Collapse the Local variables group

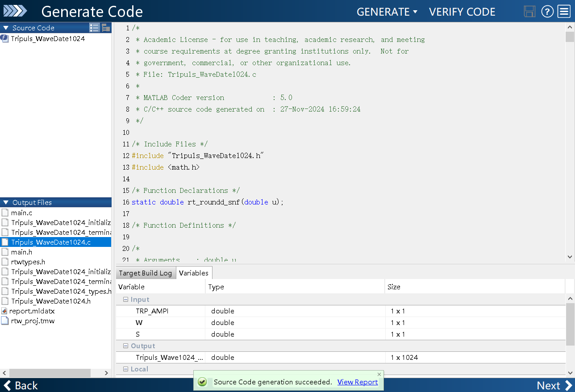pos(125,369)
